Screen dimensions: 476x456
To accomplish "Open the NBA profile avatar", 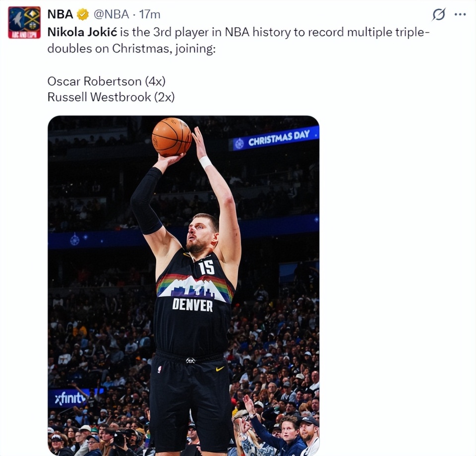I will [x=24, y=23].
